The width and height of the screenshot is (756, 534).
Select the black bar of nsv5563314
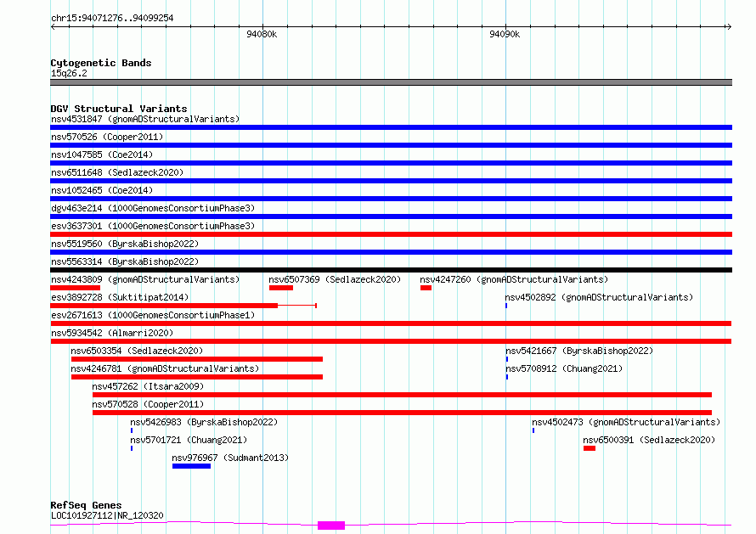tap(391, 270)
